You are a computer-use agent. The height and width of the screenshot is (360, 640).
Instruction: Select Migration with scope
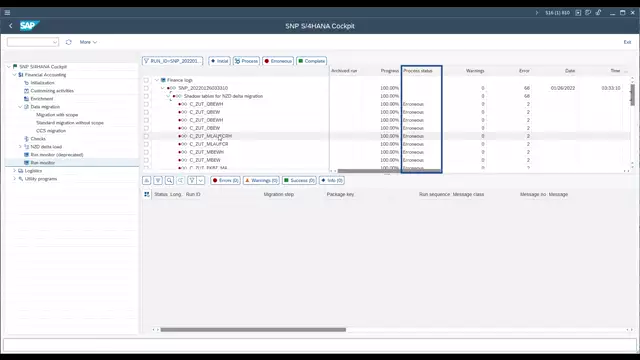[x=57, y=115]
